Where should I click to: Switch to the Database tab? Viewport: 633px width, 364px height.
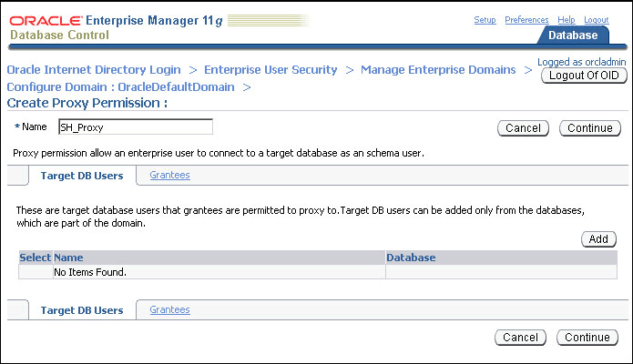573,35
